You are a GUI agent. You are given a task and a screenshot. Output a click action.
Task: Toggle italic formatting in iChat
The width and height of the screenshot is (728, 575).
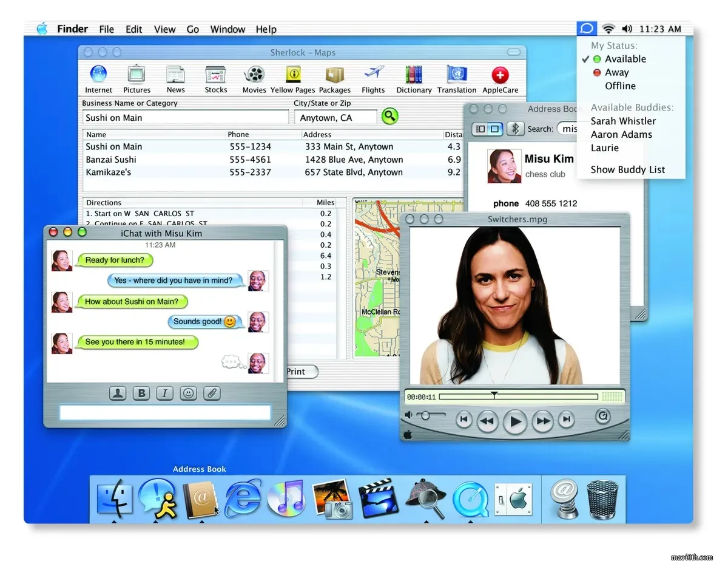164,393
